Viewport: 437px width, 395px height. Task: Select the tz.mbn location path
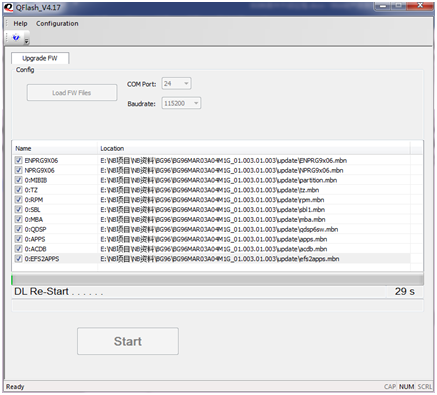[210, 190]
